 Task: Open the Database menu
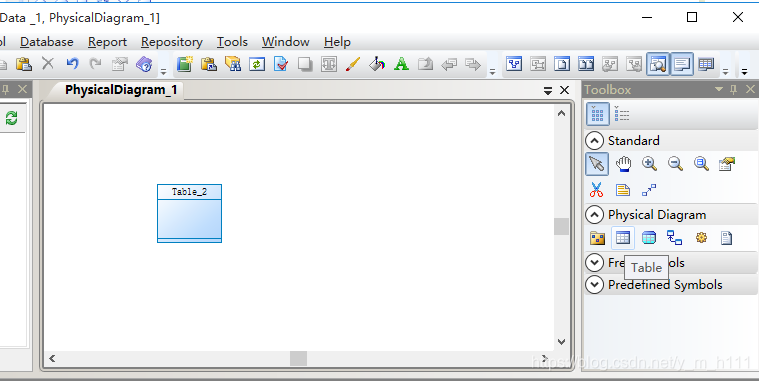[47, 42]
